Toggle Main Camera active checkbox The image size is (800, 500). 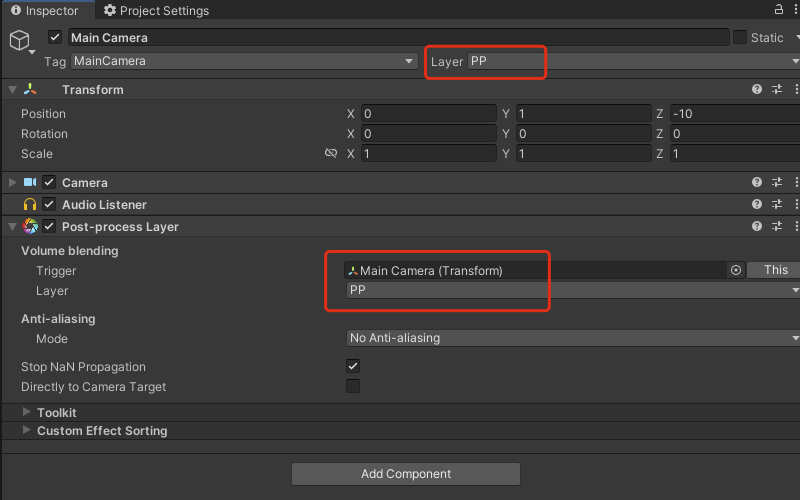pos(55,37)
